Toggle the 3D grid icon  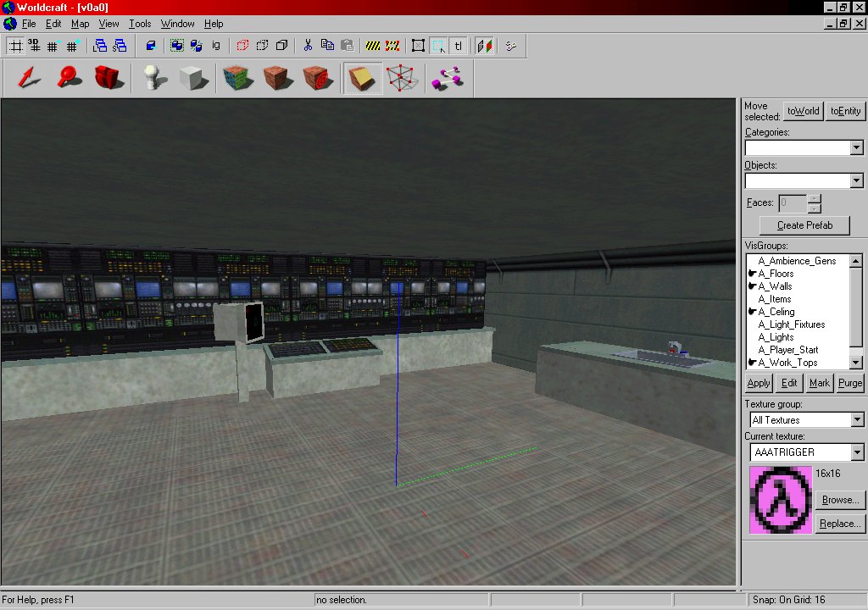pyautogui.click(x=34, y=46)
